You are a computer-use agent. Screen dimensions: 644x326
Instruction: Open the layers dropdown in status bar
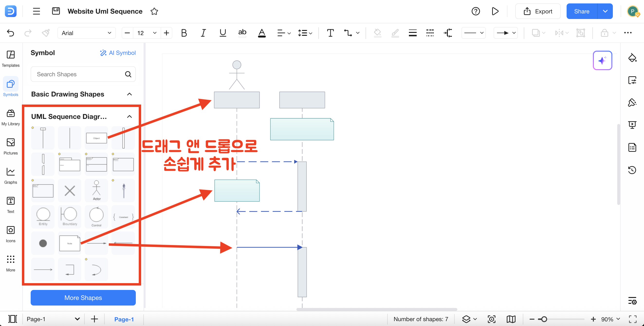point(469,319)
